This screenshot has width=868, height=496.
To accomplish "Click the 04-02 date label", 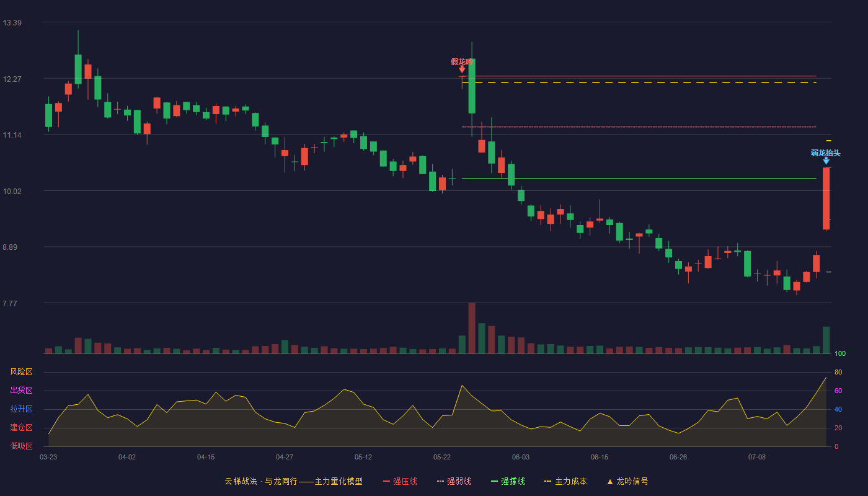I will click(x=127, y=457).
